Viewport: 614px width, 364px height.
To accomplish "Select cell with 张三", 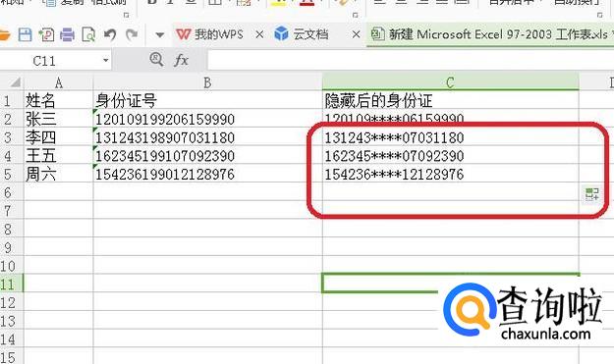I will point(58,119).
